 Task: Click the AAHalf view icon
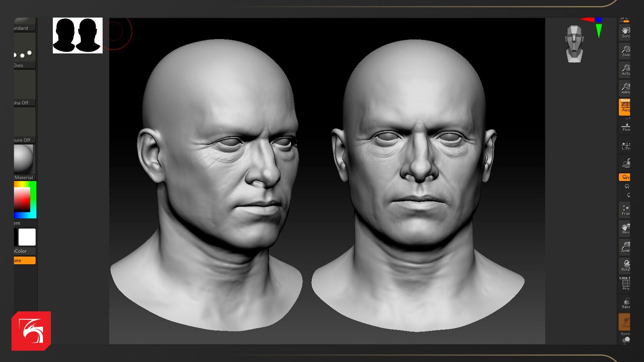625,88
